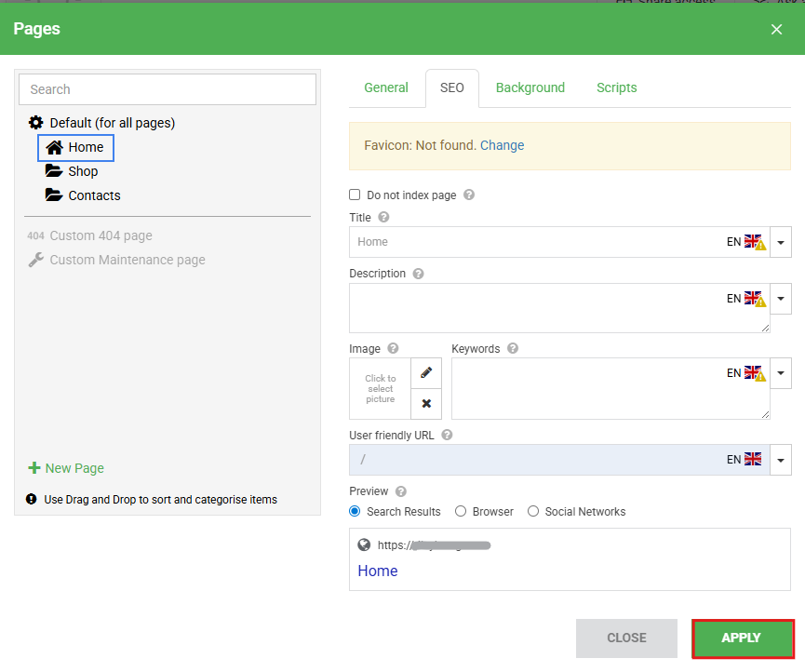The width and height of the screenshot is (805, 672).
Task: Switch to the General tab
Action: [386, 88]
